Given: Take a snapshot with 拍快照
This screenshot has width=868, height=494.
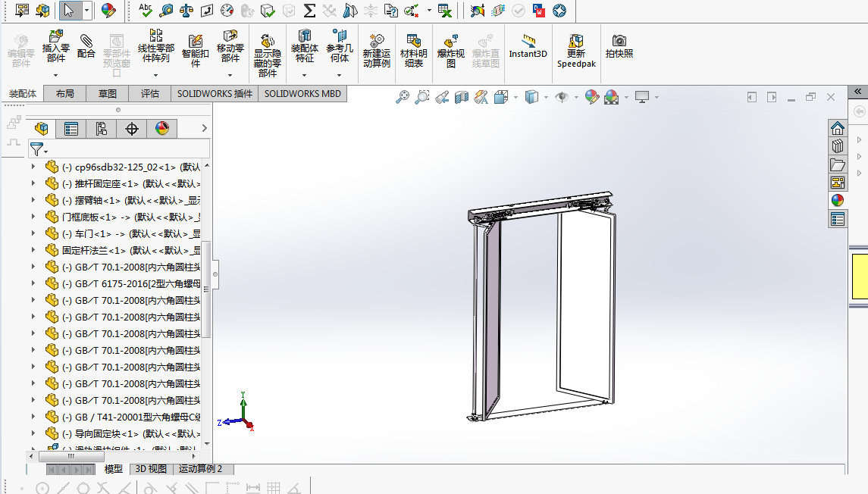Looking at the screenshot, I should [619, 46].
